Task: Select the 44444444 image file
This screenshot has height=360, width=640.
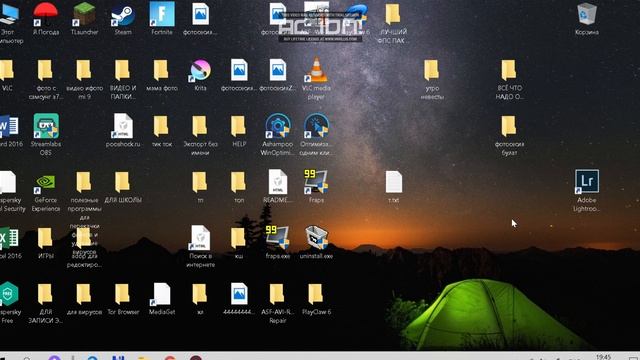Action: pyautogui.click(x=239, y=294)
